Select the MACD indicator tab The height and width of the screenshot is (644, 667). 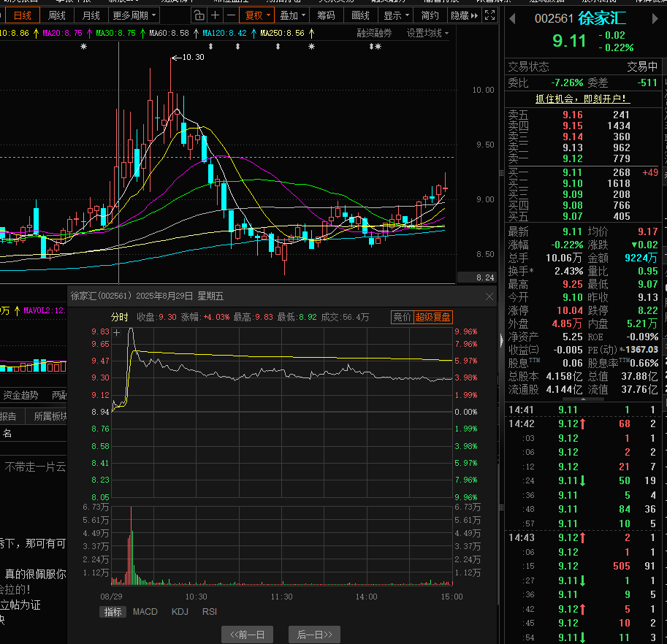(x=145, y=612)
